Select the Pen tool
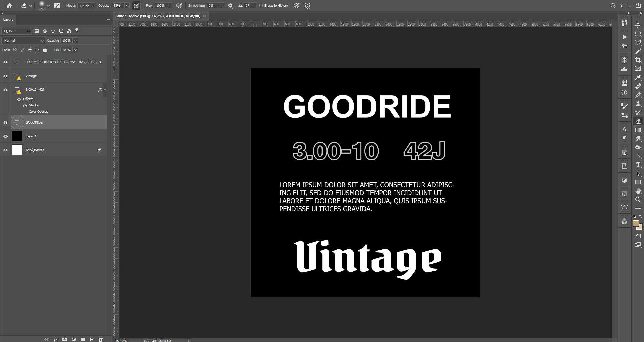Viewport: 644px width, 342px height. 638,156
